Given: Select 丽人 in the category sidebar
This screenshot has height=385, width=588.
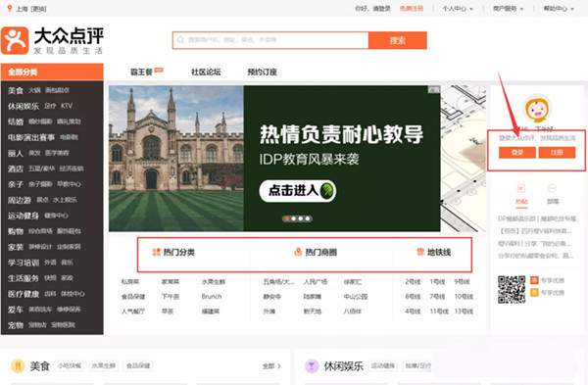Looking at the screenshot, I should 16,153.
